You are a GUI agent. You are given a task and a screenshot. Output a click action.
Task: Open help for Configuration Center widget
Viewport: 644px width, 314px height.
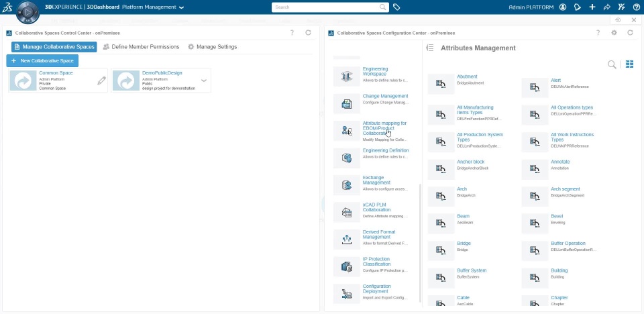pos(598,33)
